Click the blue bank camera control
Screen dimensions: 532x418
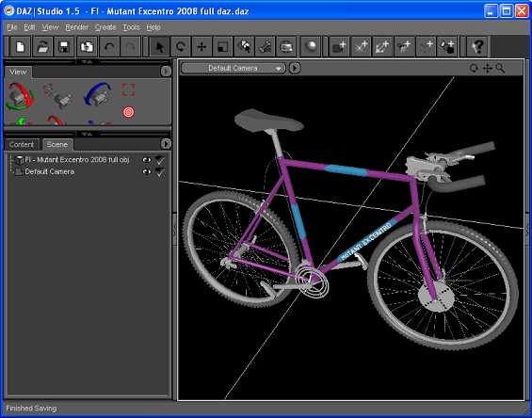coord(98,94)
